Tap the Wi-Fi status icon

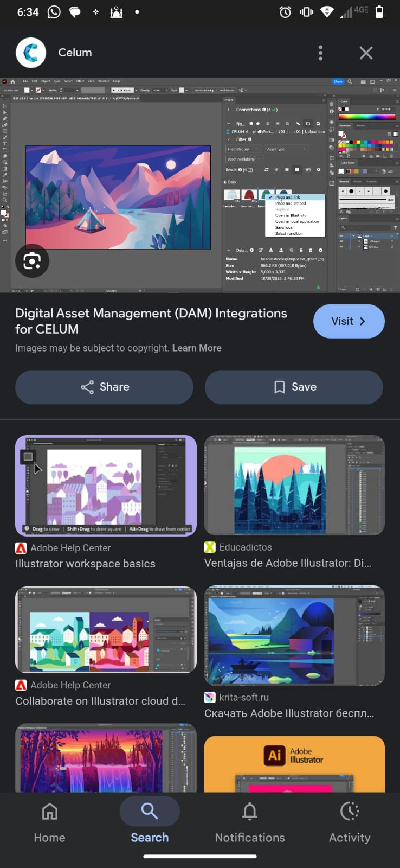pos(327,12)
